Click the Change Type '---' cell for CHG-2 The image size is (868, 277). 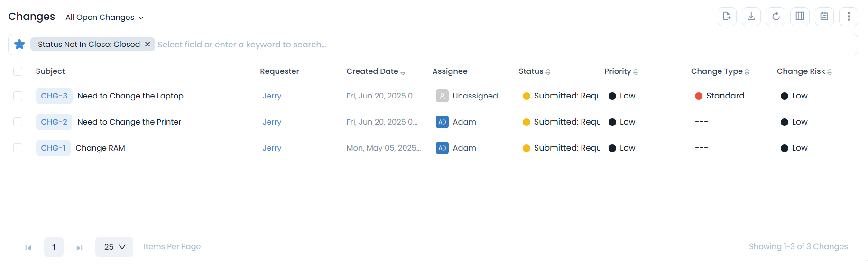tap(702, 122)
